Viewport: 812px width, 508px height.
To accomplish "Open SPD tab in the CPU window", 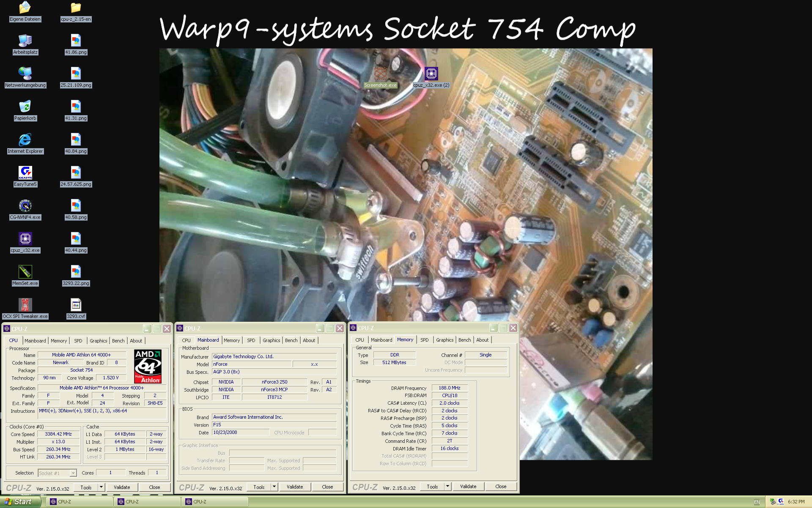I will coord(78,341).
